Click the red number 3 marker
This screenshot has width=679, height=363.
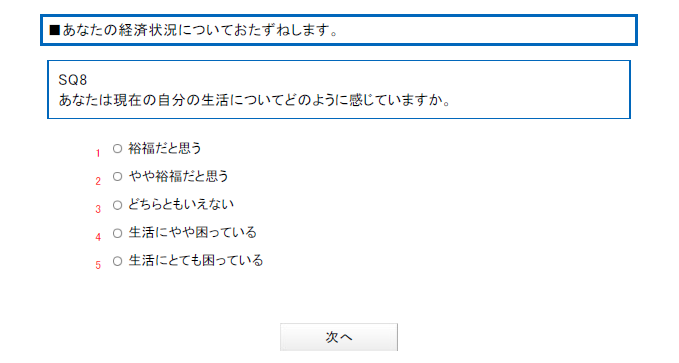98,209
